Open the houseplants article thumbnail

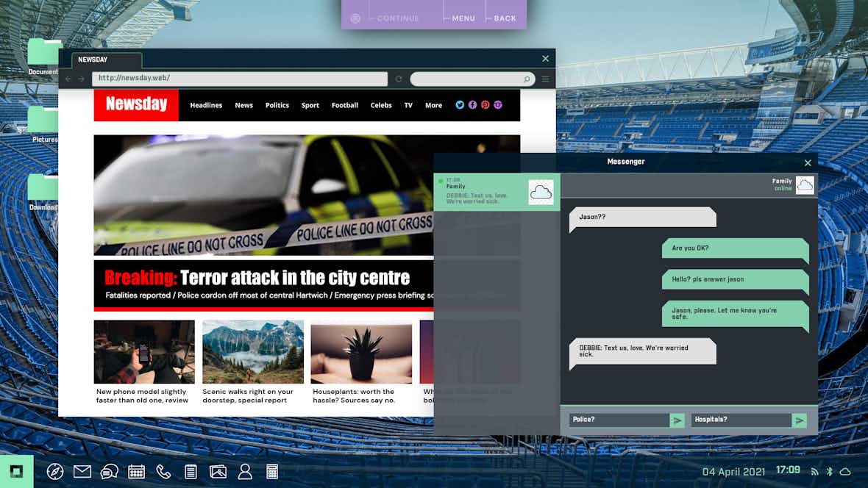point(361,352)
